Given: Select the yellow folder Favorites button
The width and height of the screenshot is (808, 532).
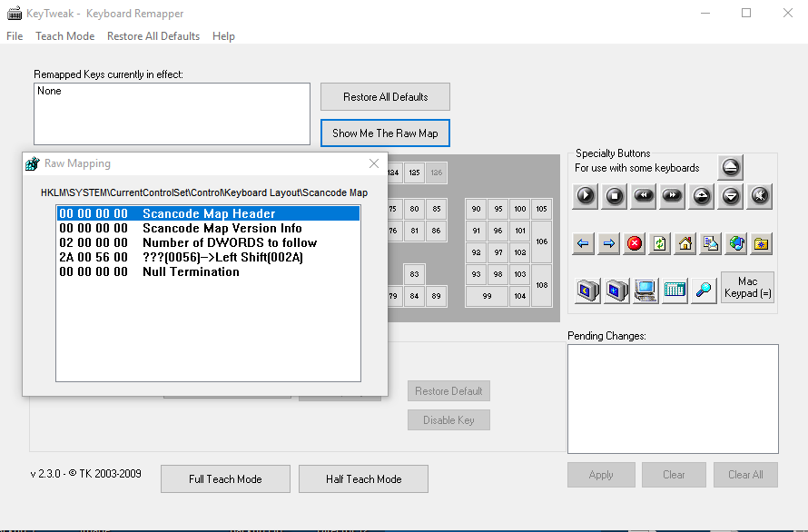Looking at the screenshot, I should point(762,243).
